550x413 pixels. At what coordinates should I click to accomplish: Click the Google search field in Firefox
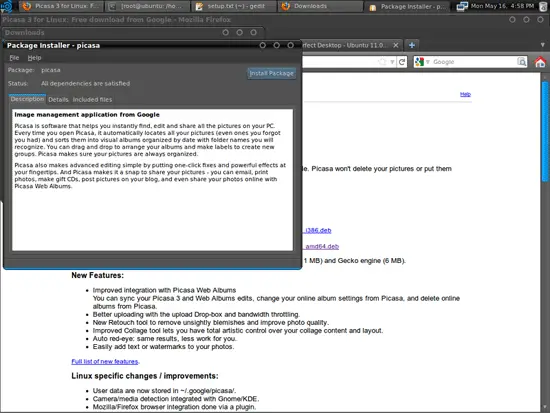pyautogui.click(x=474, y=62)
